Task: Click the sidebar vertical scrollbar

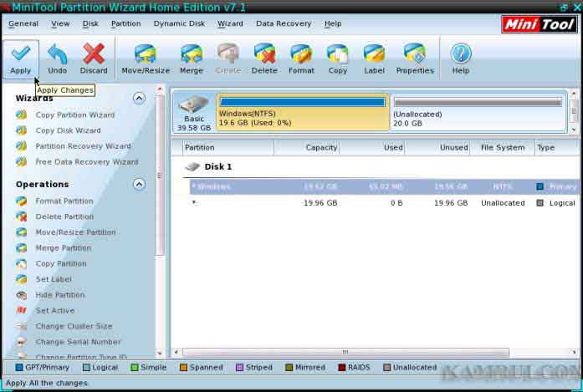Action: pos(160,175)
